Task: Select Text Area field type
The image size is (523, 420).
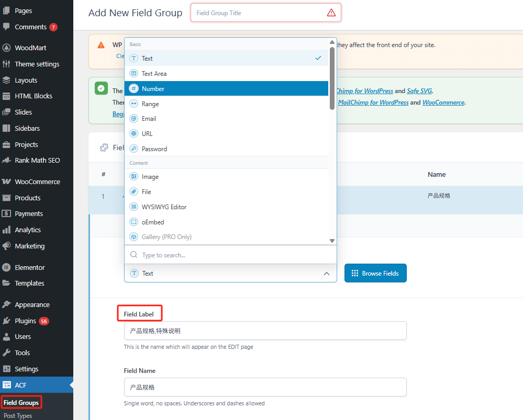Action: (227, 73)
